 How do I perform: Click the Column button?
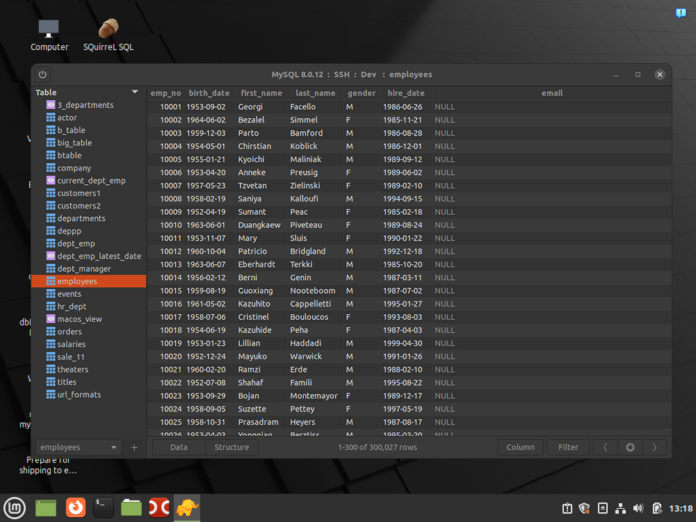click(x=520, y=448)
